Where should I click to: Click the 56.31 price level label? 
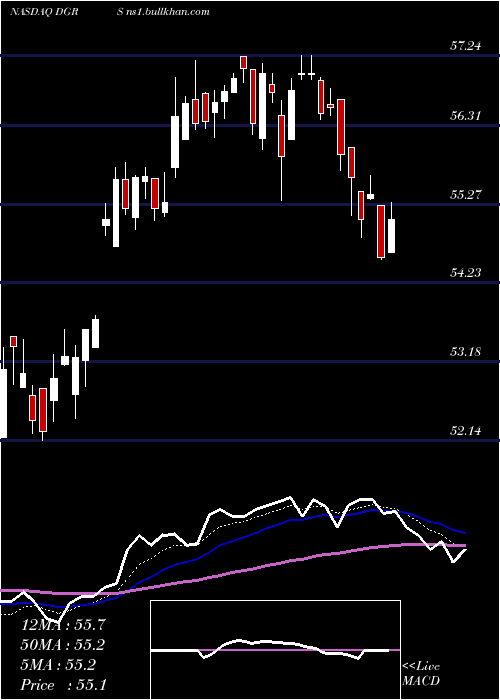[x=466, y=116]
